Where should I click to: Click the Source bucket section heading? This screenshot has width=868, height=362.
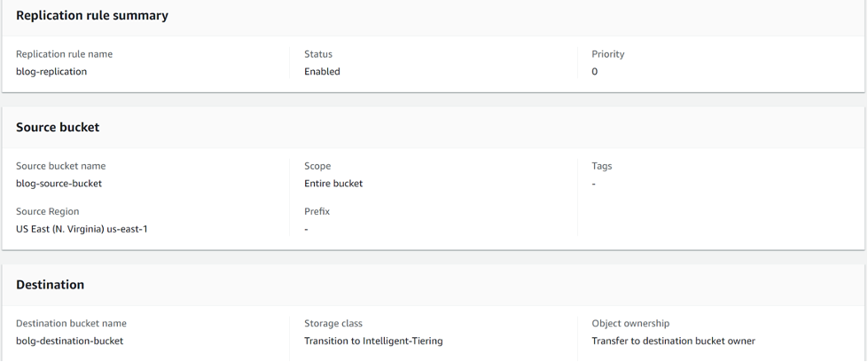[x=58, y=127]
